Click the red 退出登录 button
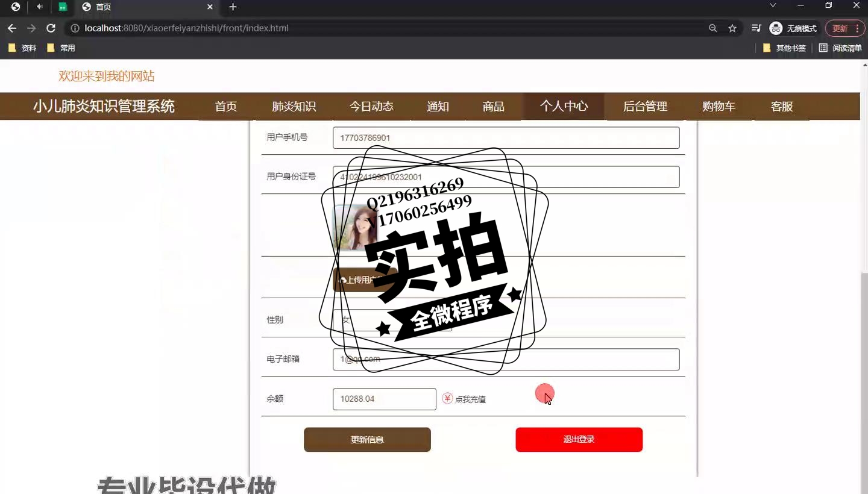This screenshot has width=868, height=494. [x=579, y=440]
